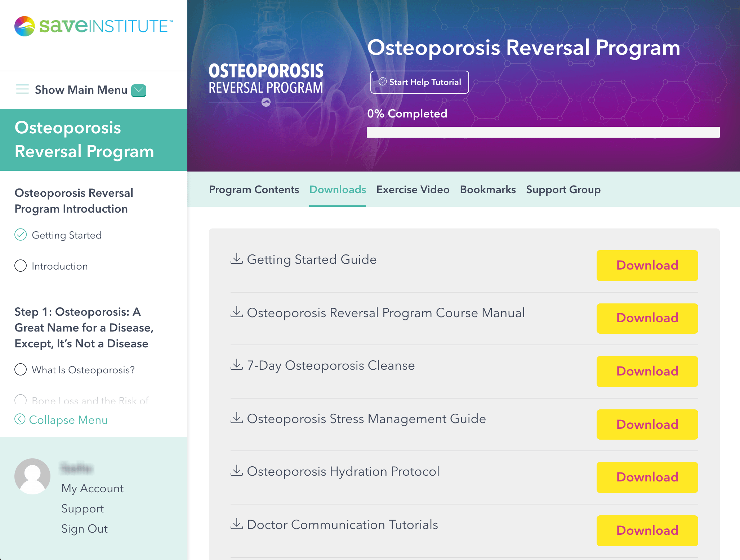The image size is (740, 560).
Task: Expand the Show Main Menu green dropdown arrow
Action: click(139, 90)
